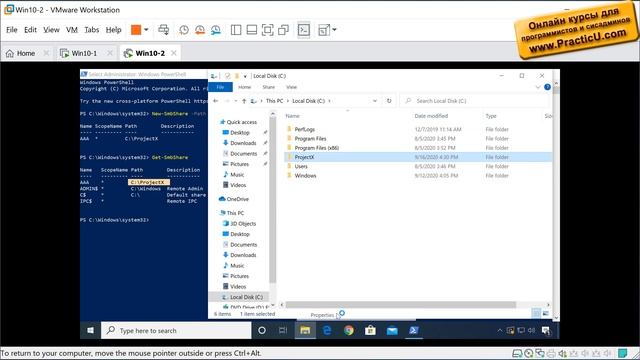Image resolution: width=640 pixels, height=360 pixels.
Task: Click the Explorer help question icon
Action: pyautogui.click(x=547, y=87)
